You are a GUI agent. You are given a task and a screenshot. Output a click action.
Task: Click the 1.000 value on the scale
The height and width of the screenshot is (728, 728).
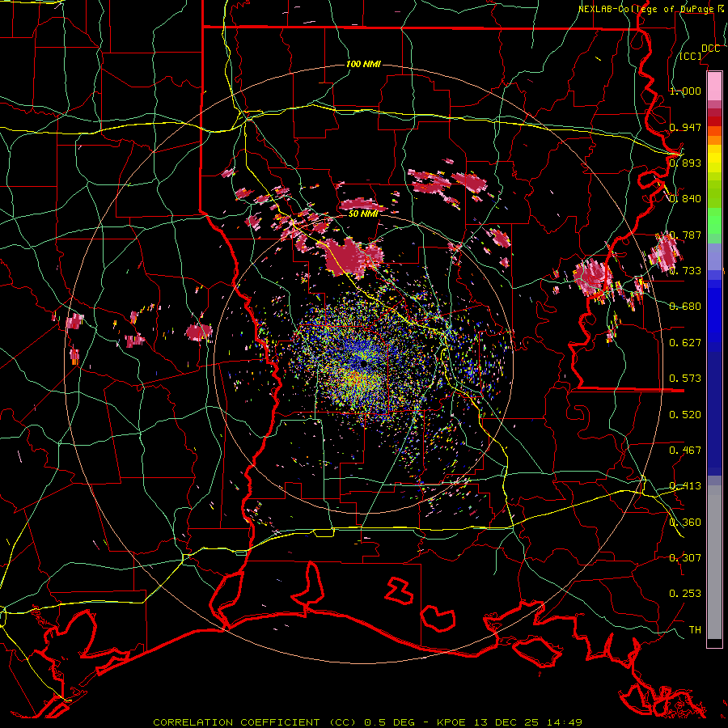pos(685,91)
